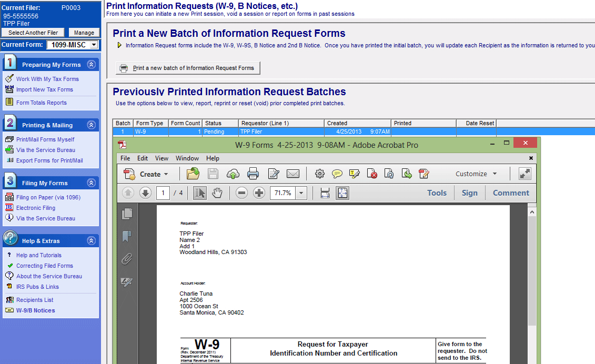This screenshot has width=595, height=364.
Task: Open the Edit menu in Acrobat
Action: pos(143,158)
